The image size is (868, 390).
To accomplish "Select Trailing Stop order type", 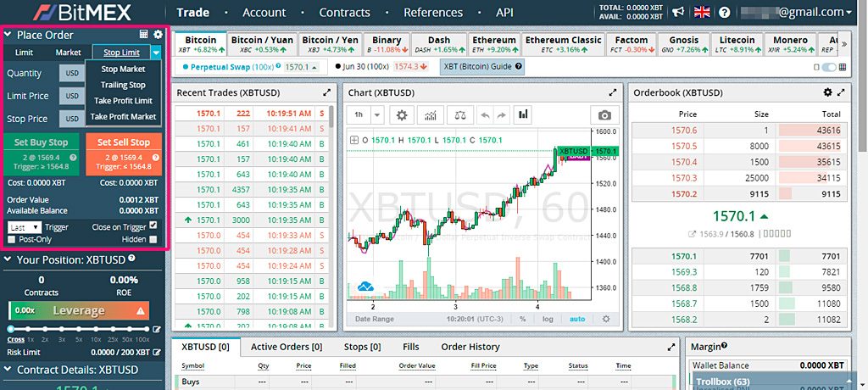I will pyautogui.click(x=123, y=85).
